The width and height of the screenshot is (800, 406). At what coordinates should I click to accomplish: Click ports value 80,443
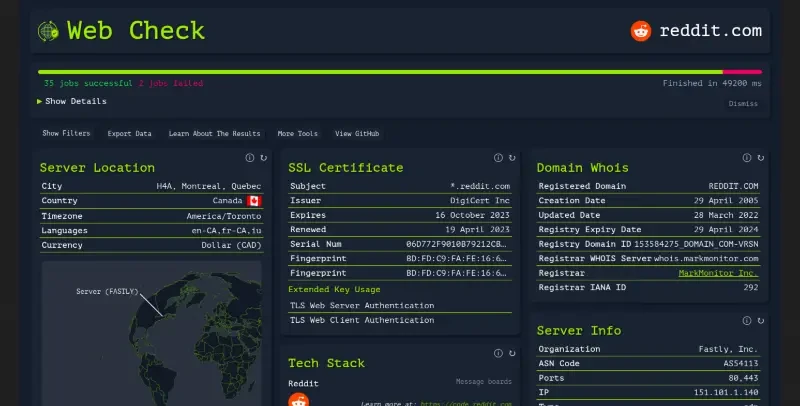point(743,378)
